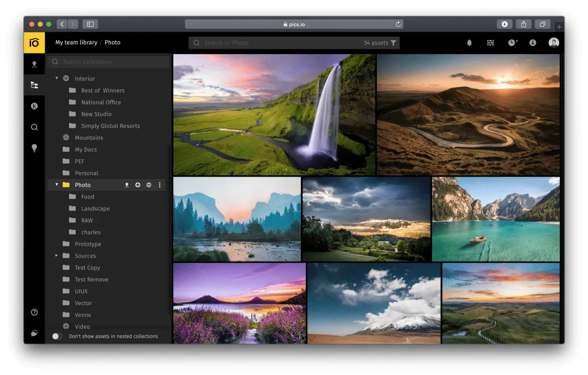
Task: Click the filter funnel next to 54 assets
Action: (x=393, y=42)
